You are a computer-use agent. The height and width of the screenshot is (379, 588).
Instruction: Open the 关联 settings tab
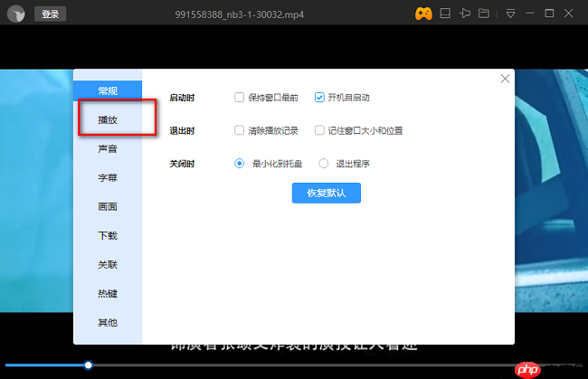pos(108,264)
